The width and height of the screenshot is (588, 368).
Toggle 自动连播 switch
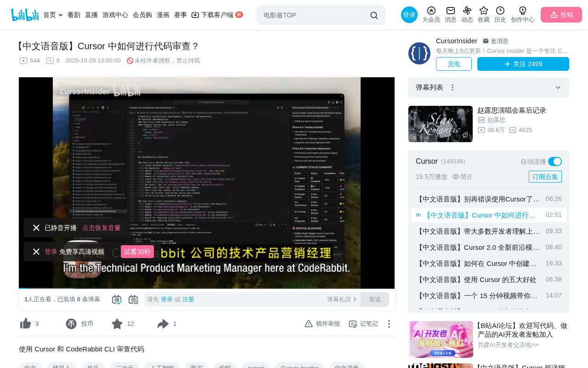(555, 161)
